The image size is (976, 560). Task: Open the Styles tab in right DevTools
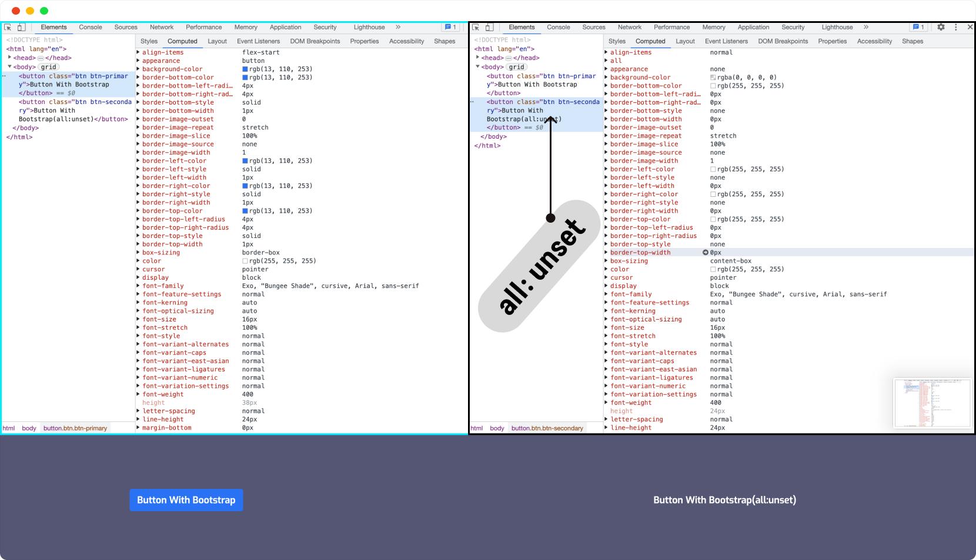[617, 41]
